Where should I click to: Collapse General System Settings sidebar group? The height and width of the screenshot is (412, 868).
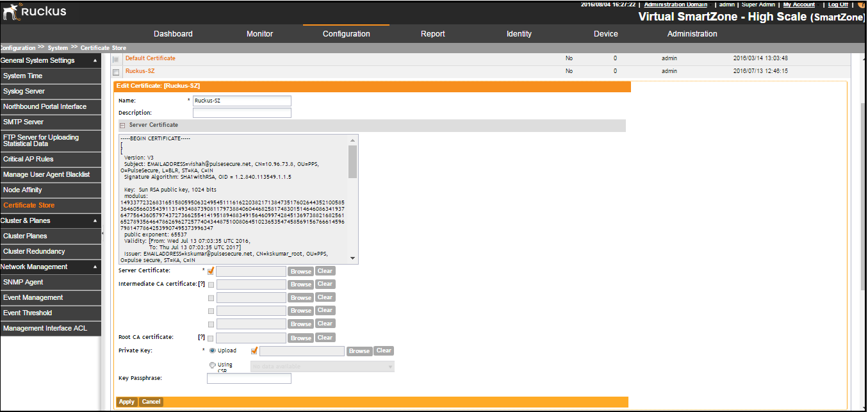[95, 60]
